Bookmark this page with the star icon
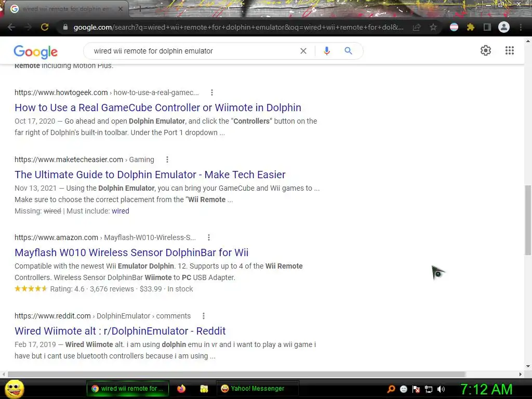532x399 pixels. point(433,27)
